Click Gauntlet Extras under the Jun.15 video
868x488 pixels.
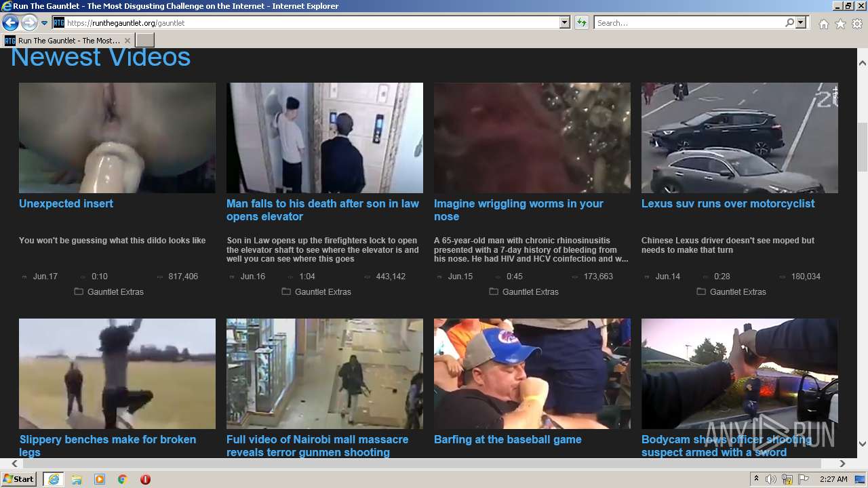click(x=530, y=292)
